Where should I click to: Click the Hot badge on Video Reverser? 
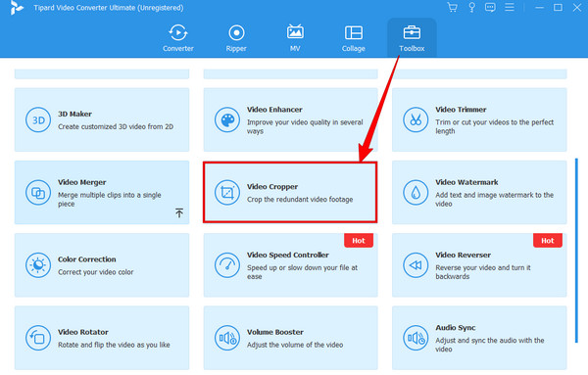coord(548,241)
